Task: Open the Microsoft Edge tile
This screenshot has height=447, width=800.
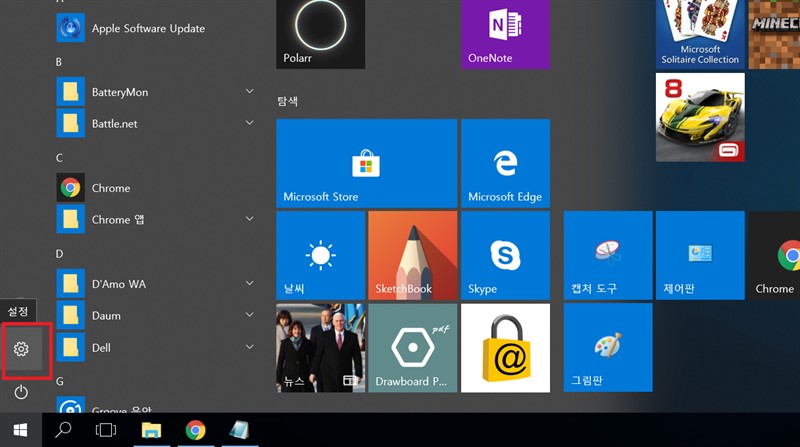Action: 505,163
